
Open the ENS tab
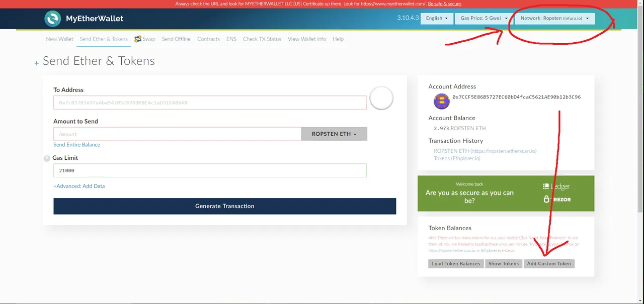pos(231,39)
